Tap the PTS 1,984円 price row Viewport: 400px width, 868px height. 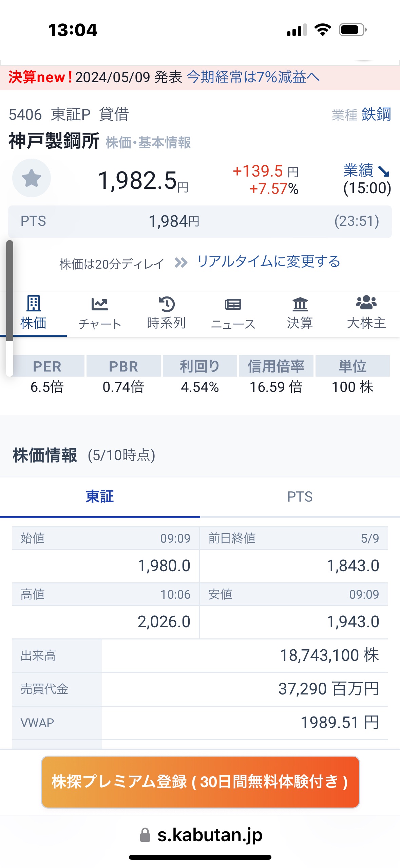pos(200,221)
